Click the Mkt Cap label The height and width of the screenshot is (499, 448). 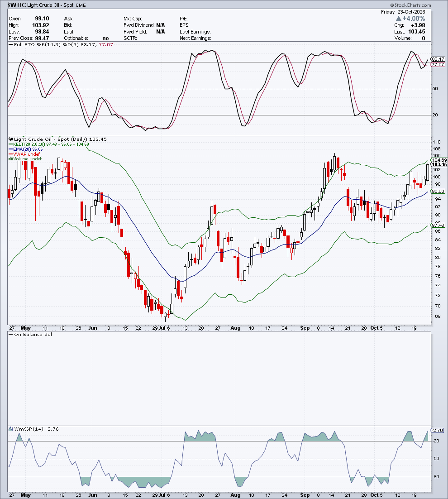[133, 19]
